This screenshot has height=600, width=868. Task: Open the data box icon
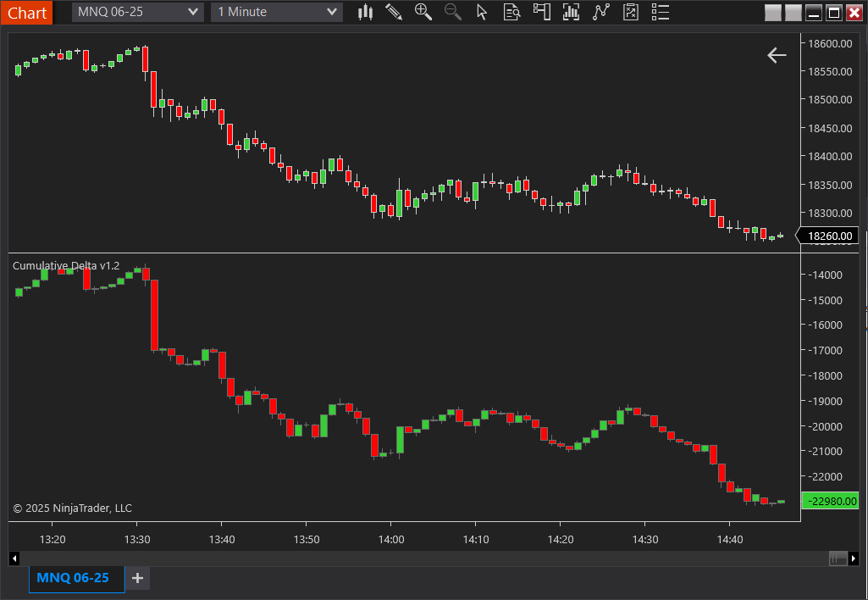[x=511, y=12]
